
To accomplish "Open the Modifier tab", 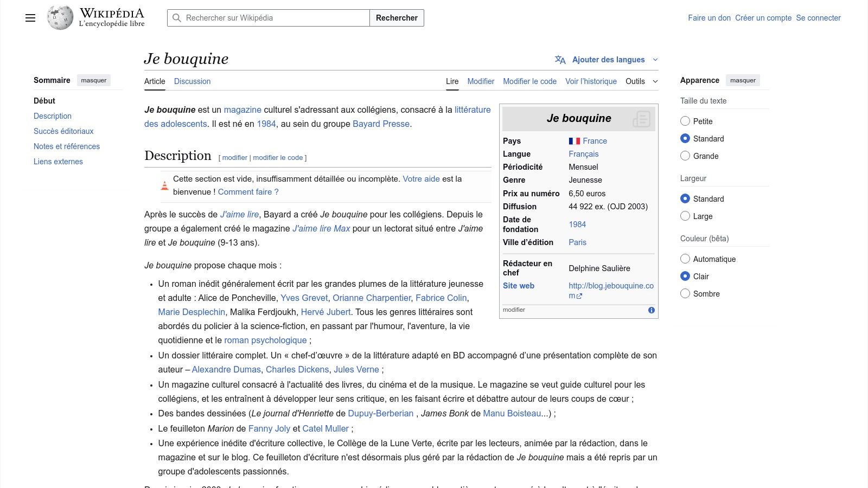I will [x=481, y=81].
